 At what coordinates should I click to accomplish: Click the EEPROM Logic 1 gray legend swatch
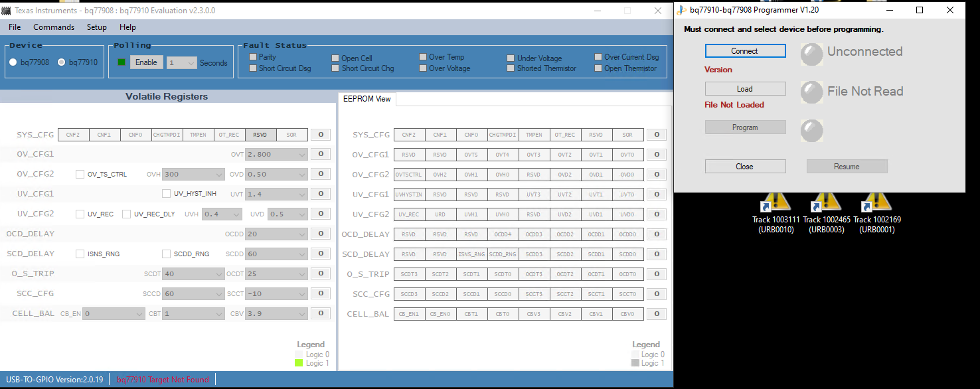(x=635, y=363)
